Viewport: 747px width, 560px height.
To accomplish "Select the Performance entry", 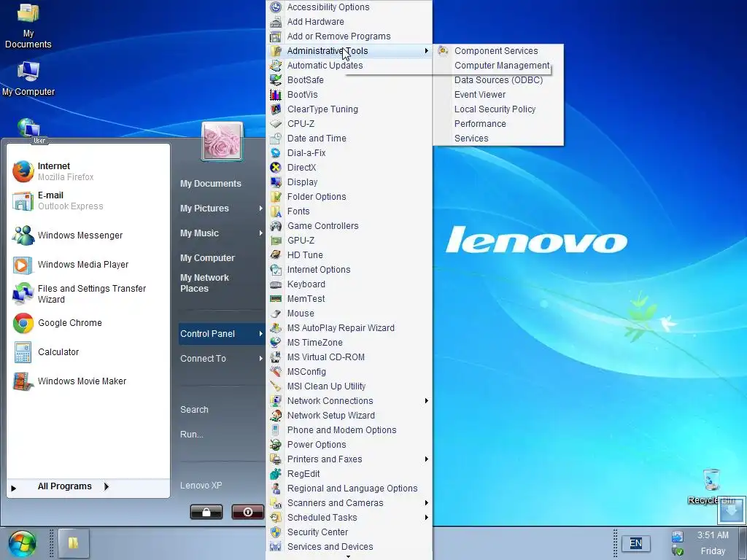I will pos(498,124).
